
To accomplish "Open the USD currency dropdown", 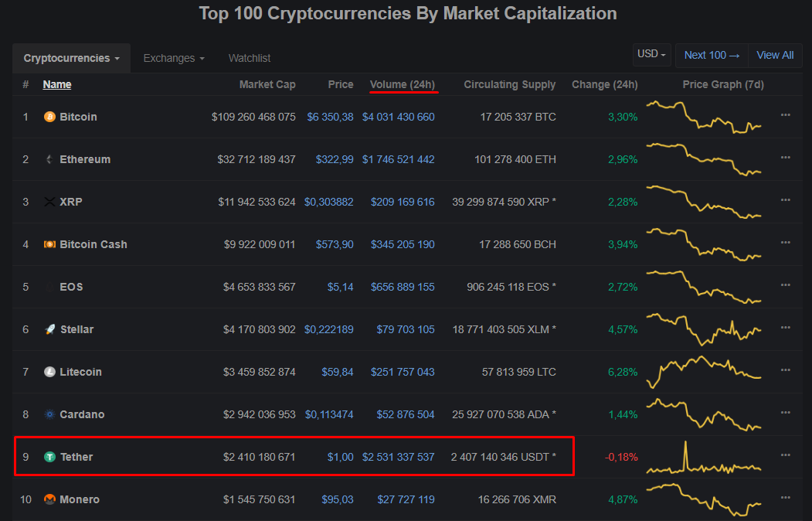I will 651,55.
